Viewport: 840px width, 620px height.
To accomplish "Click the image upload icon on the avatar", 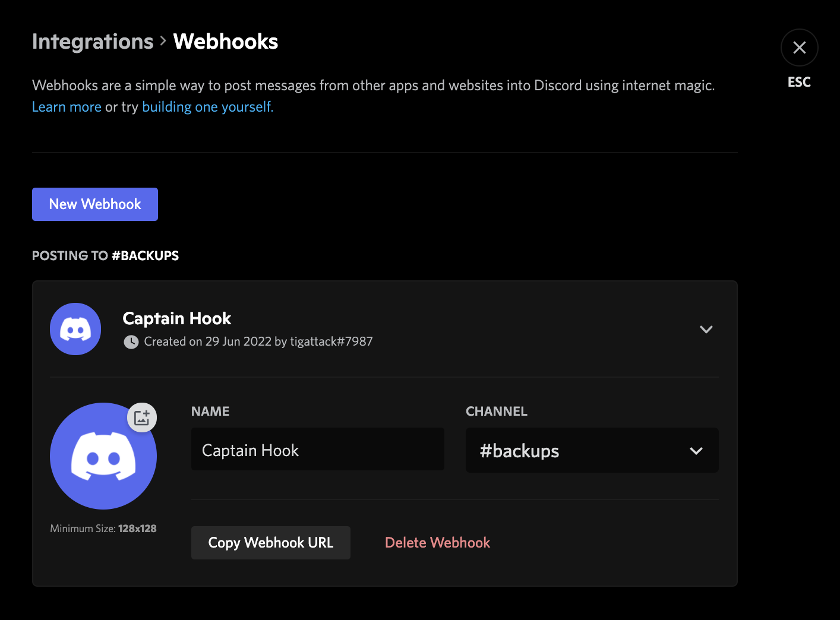I will 141,417.
